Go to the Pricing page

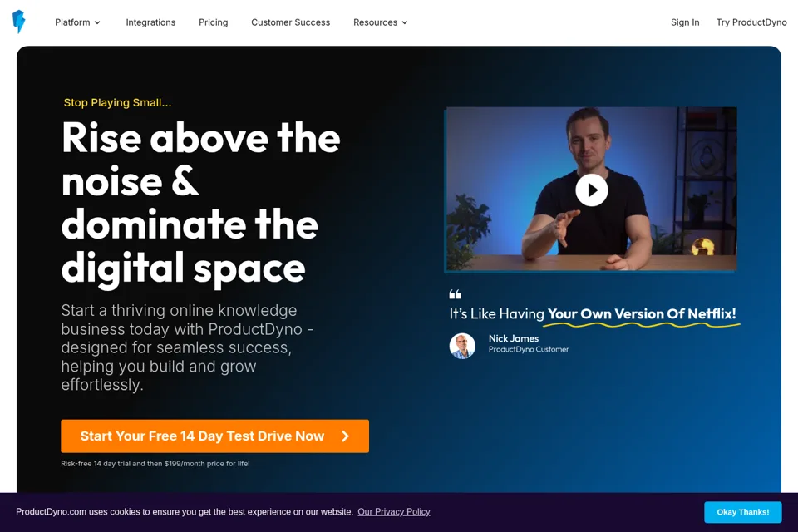tap(214, 22)
